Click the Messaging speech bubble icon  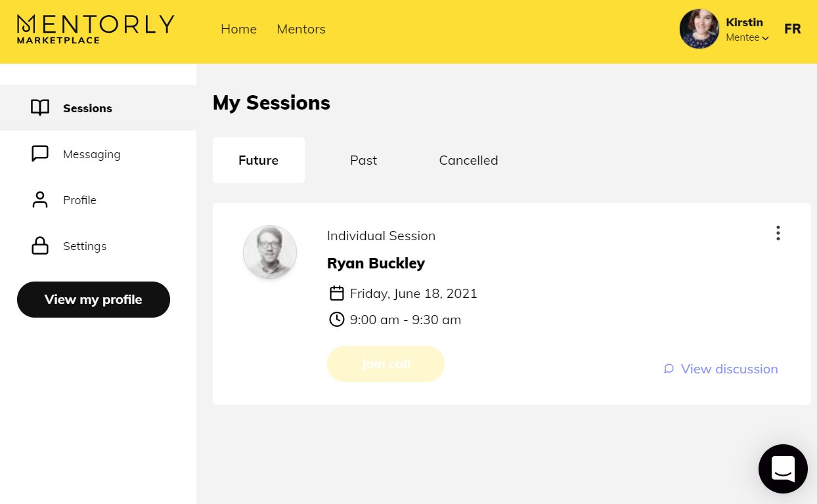40,154
